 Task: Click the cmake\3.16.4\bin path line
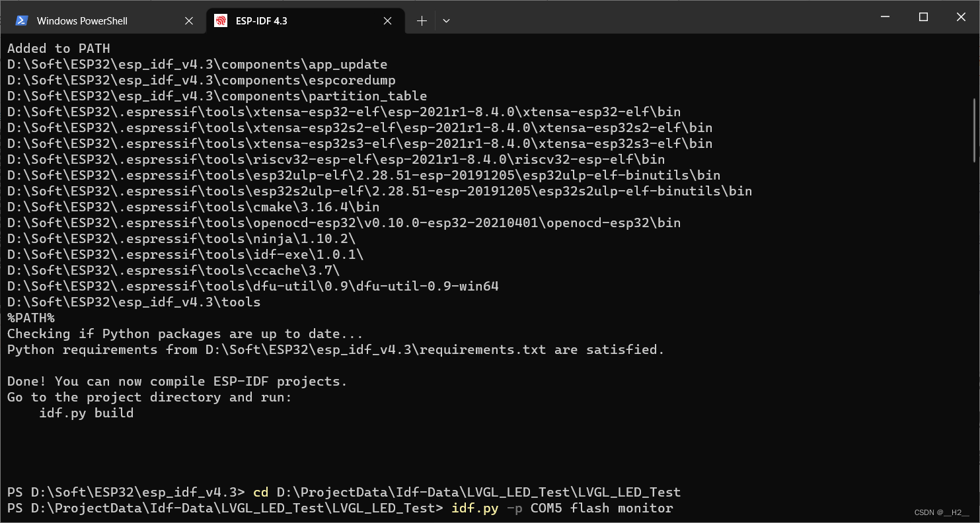click(194, 207)
